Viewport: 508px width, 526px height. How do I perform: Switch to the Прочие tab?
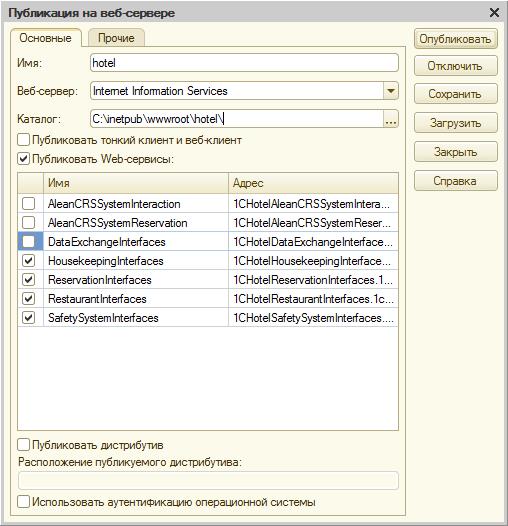click(x=116, y=38)
